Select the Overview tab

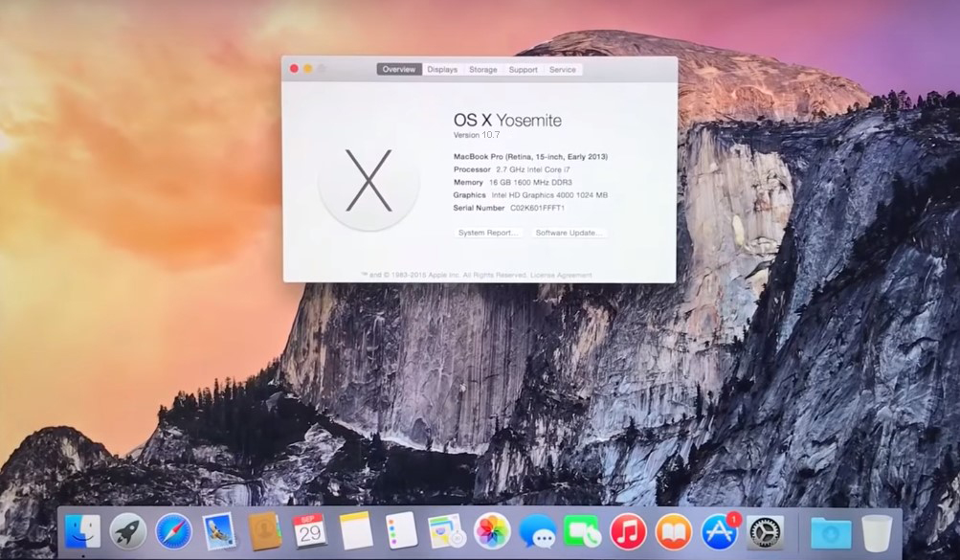(x=399, y=70)
